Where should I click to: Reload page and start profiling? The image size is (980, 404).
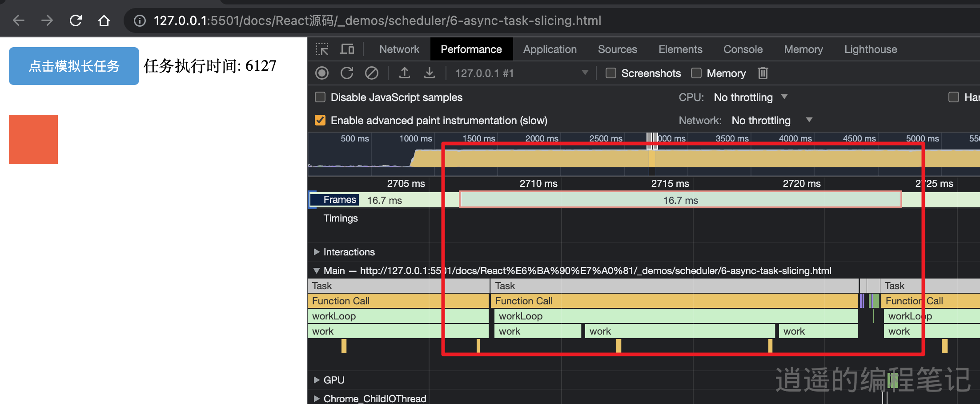tap(347, 73)
